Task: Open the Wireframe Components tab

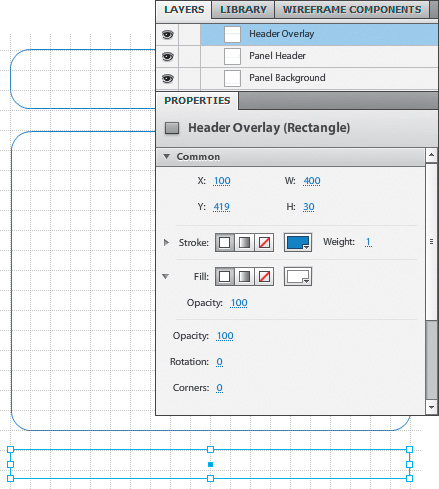Action: [352, 10]
